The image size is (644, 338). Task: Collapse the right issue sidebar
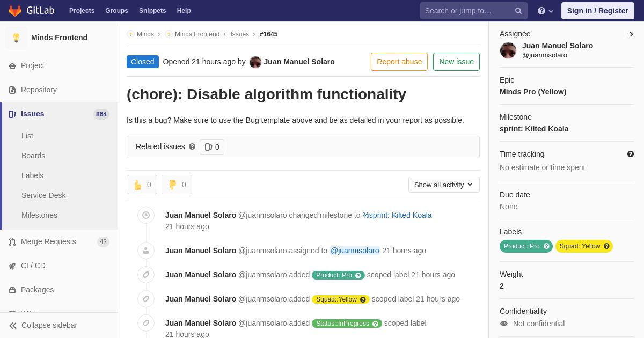coord(631,34)
